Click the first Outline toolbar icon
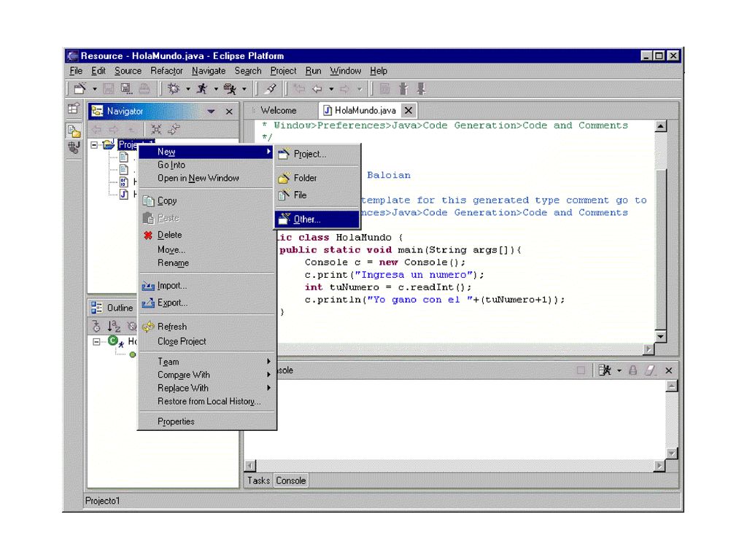The image size is (747, 560). 96,326
